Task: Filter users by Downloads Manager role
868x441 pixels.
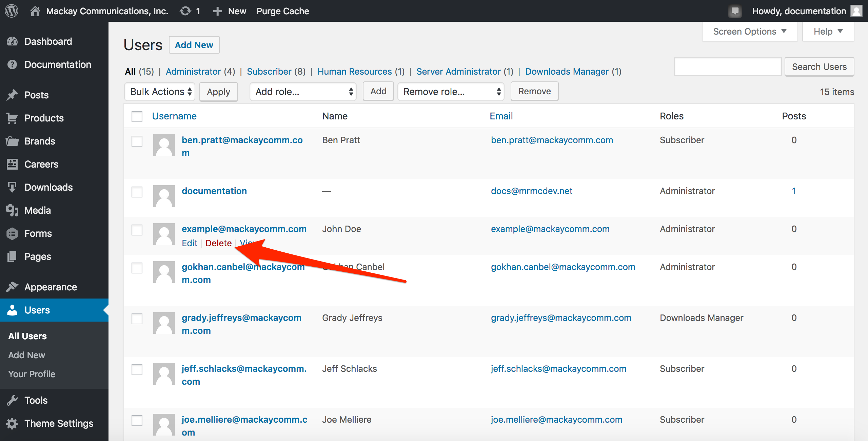Action: click(x=567, y=72)
